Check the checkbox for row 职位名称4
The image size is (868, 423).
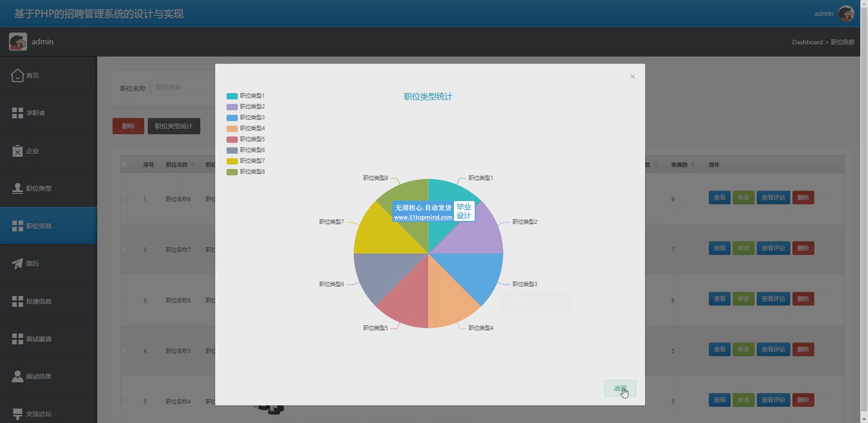pyautogui.click(x=124, y=401)
